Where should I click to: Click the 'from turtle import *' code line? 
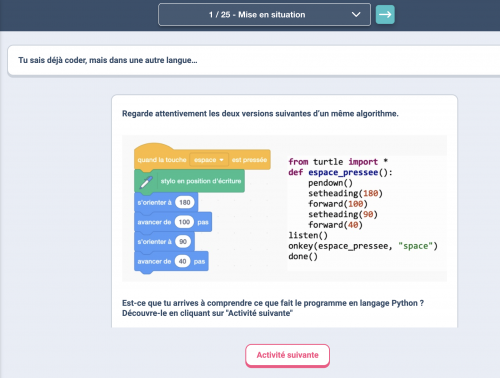pyautogui.click(x=338, y=162)
